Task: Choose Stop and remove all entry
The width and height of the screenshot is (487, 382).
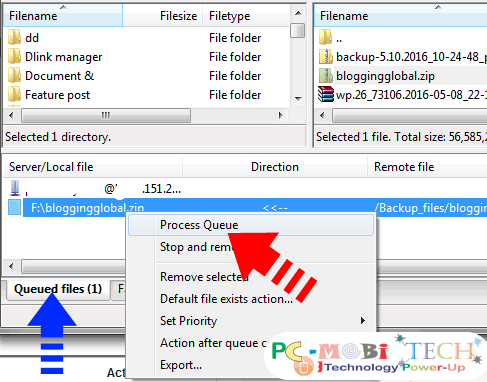Action: click(251, 247)
